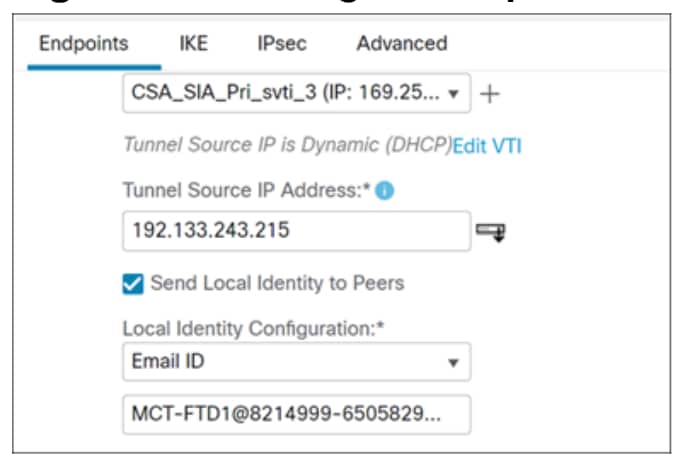Screen dimensions: 694x470
Task: Click the Tunnel Source IP is Dynamic text
Action: click(286, 146)
